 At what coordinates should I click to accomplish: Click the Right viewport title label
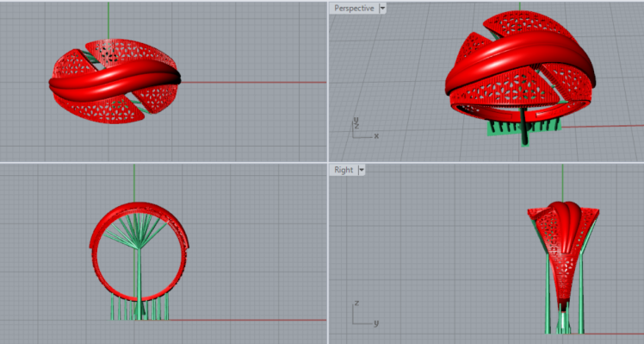tap(344, 170)
